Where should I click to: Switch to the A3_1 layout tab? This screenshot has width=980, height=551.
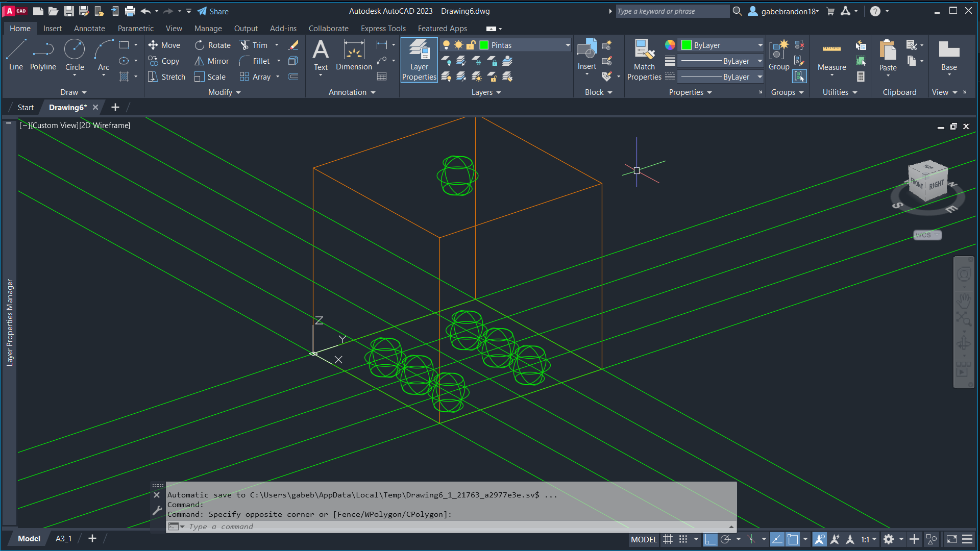(x=63, y=539)
